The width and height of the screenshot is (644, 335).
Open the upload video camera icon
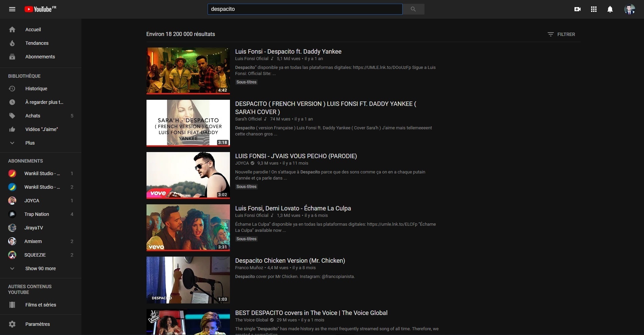577,9
